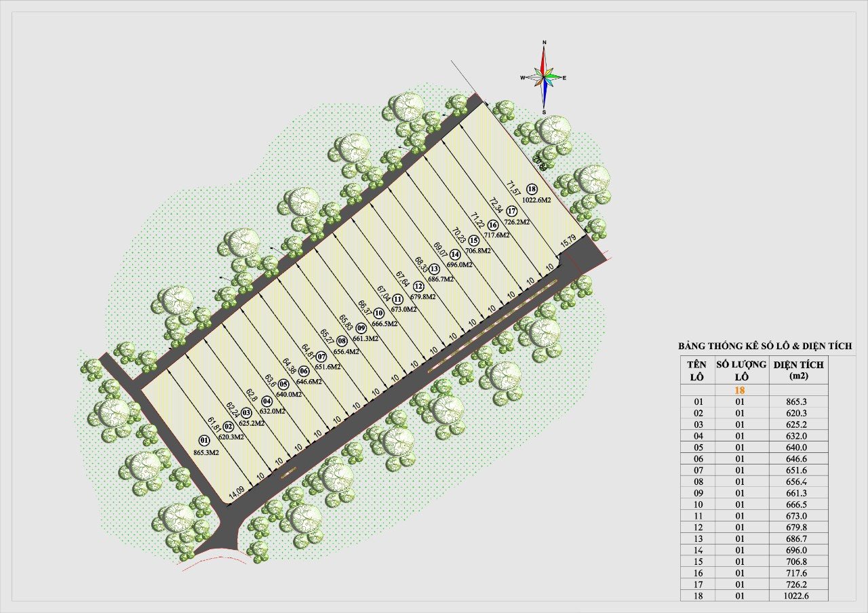Click circled lot marker 06 on the plan
Screen dimensions: 868x613
coord(303,372)
